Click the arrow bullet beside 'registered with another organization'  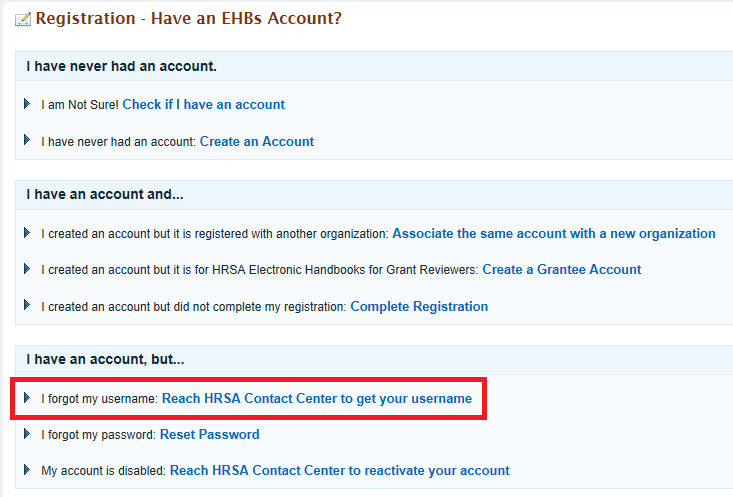point(27,233)
